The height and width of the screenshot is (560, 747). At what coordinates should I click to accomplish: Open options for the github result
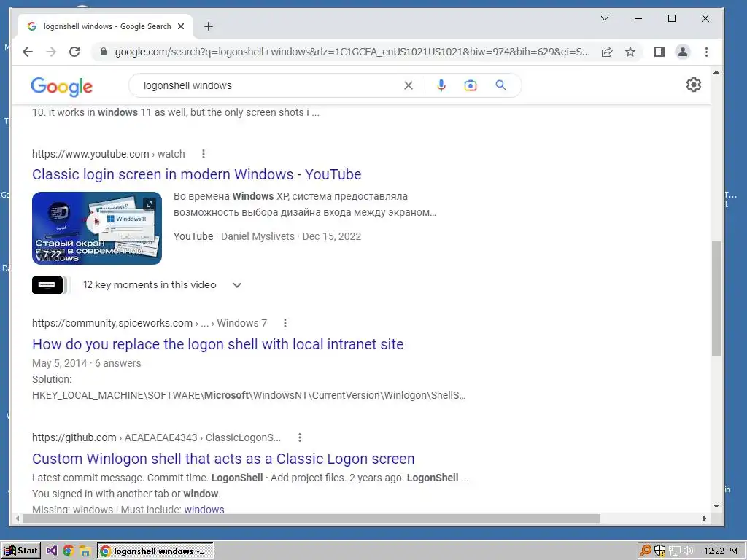300,437
